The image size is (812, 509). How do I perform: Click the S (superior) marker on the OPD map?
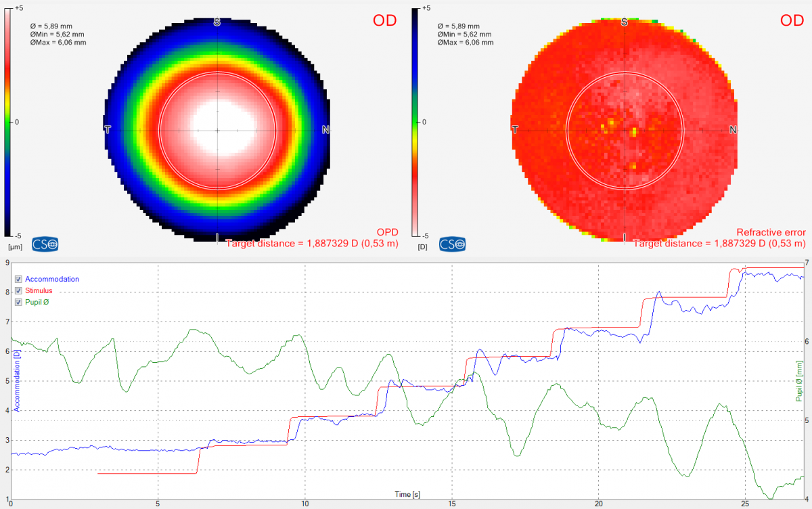tap(217, 22)
